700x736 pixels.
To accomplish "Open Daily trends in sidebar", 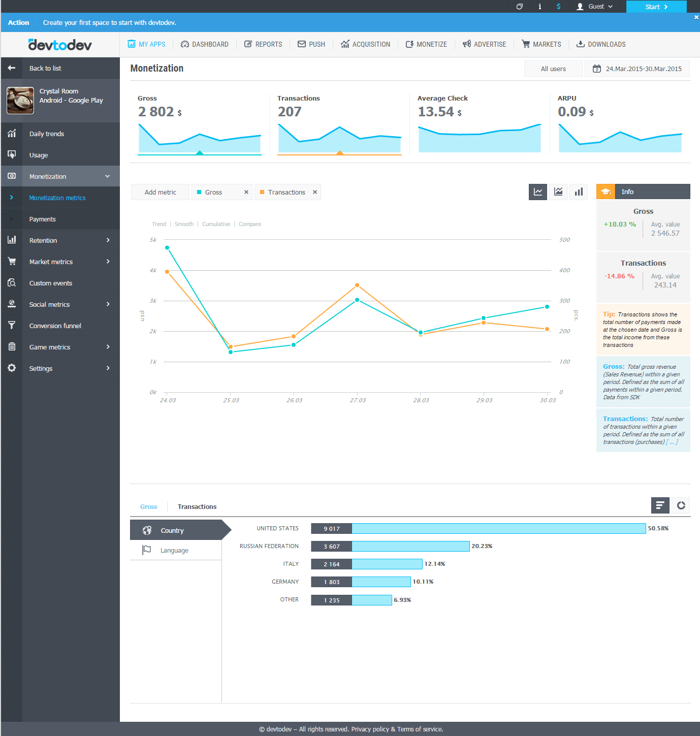I will (x=60, y=134).
